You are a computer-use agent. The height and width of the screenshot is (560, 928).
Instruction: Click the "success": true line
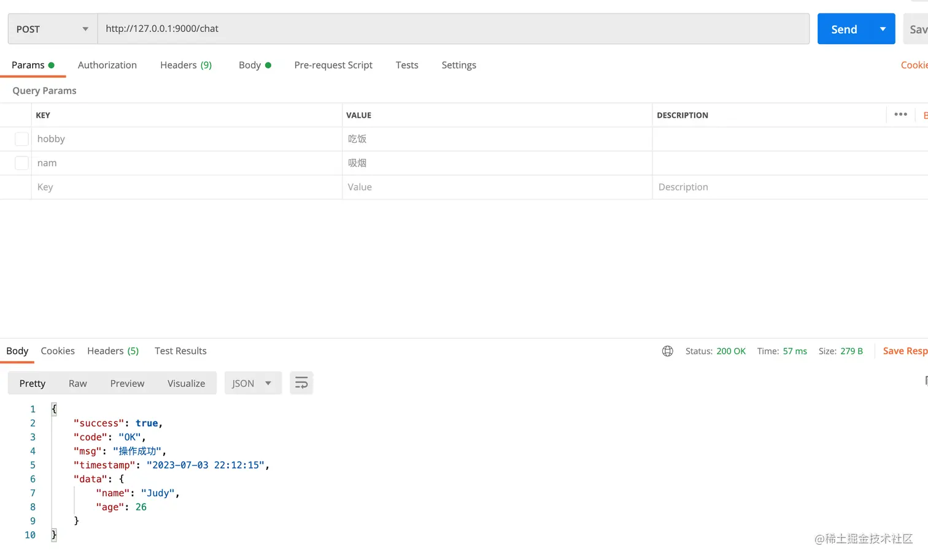coord(118,423)
